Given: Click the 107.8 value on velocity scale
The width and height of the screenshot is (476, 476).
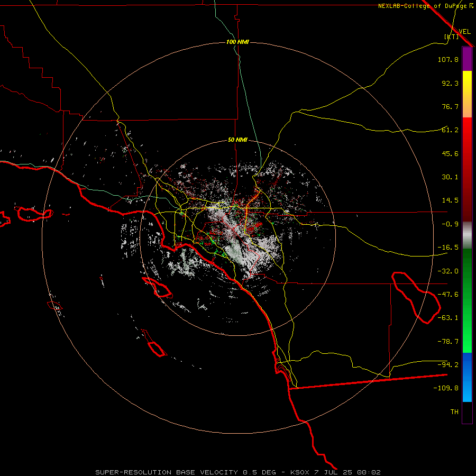Looking at the screenshot, I should [448, 59].
